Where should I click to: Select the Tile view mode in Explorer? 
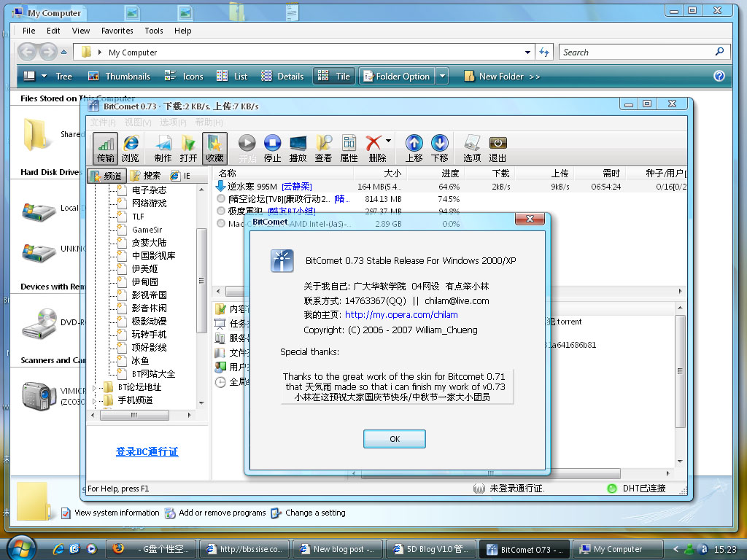point(334,76)
